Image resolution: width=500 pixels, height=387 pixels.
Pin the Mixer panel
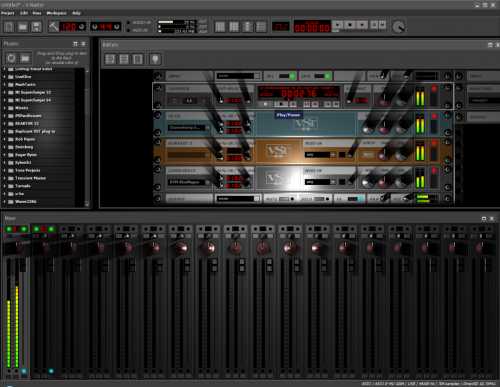484,218
